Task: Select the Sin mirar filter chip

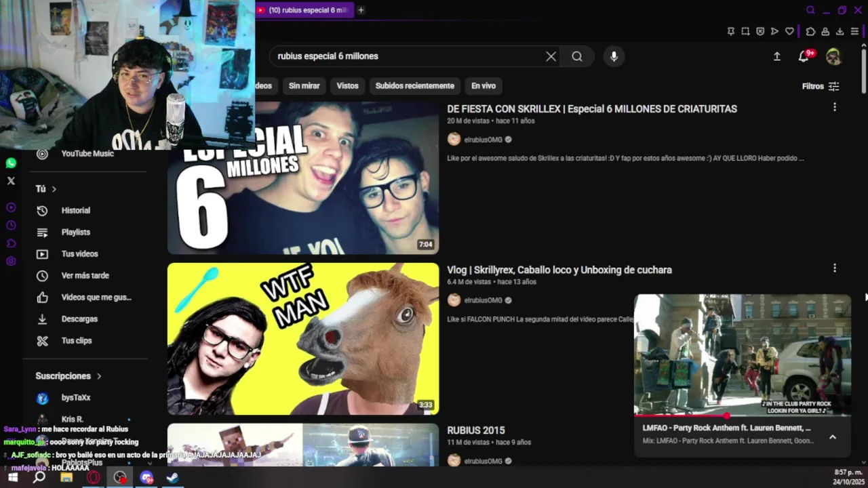Action: [x=304, y=86]
